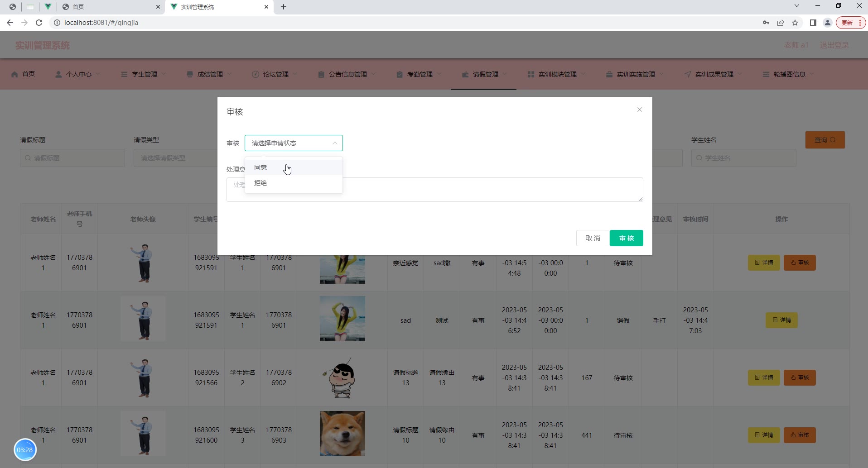Open browser profile icon
868x468 pixels.
coord(828,23)
